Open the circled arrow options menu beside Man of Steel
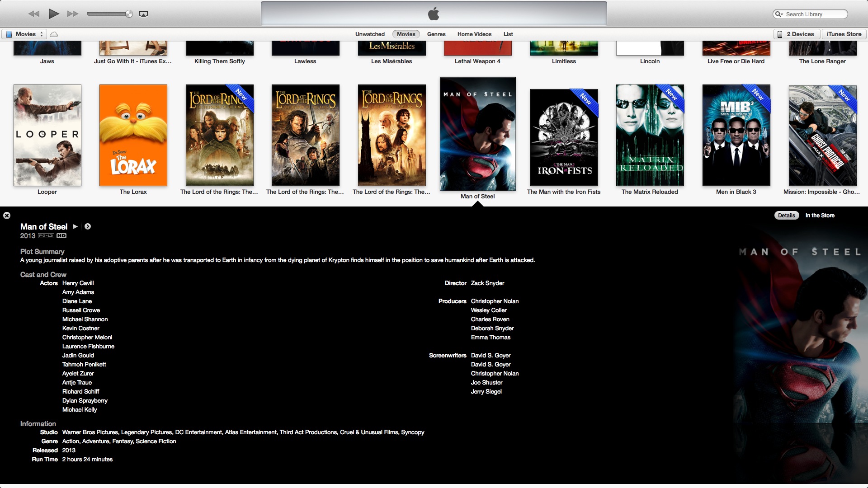Viewport: 868px width, 488px height. tap(88, 226)
